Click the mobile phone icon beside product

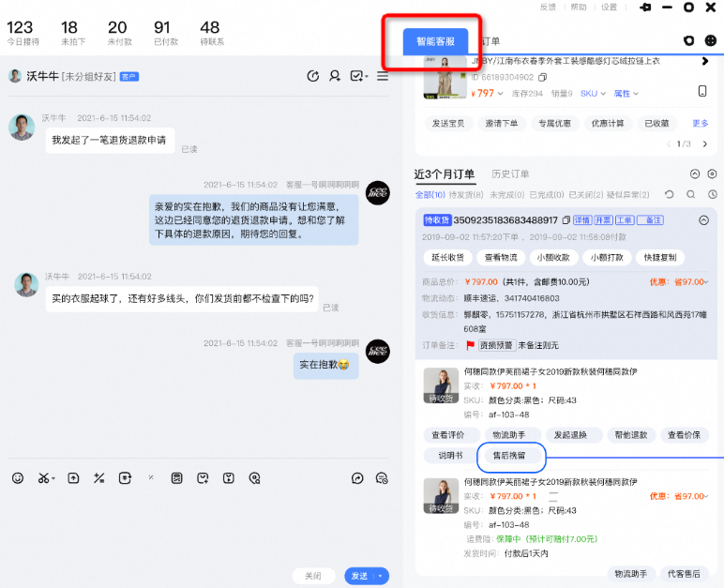click(702, 91)
